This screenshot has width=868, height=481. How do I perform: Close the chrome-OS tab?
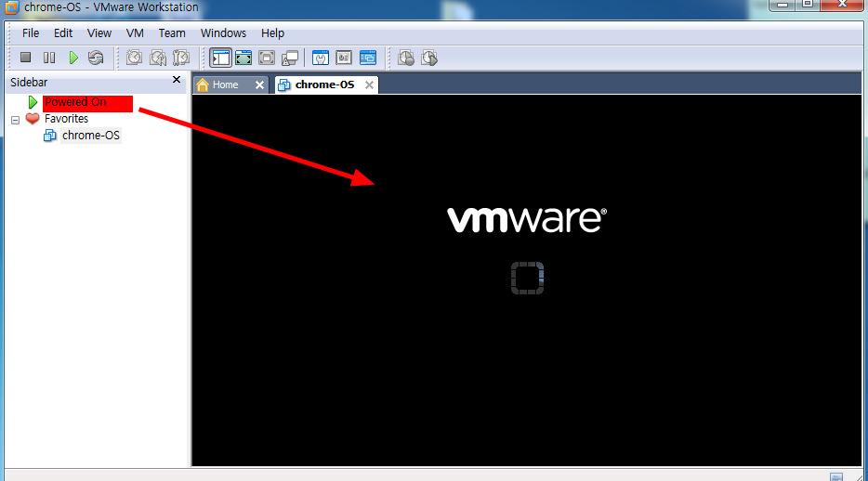(369, 84)
